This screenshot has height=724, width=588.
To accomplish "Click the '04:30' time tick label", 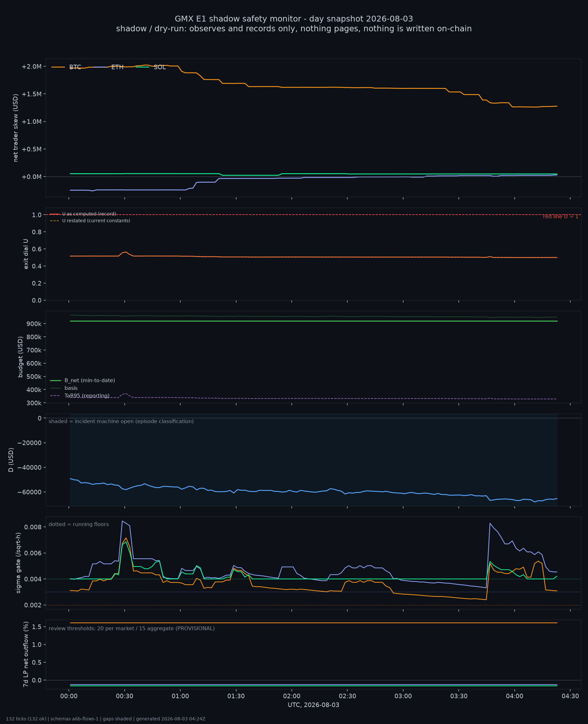I will coord(570,697).
